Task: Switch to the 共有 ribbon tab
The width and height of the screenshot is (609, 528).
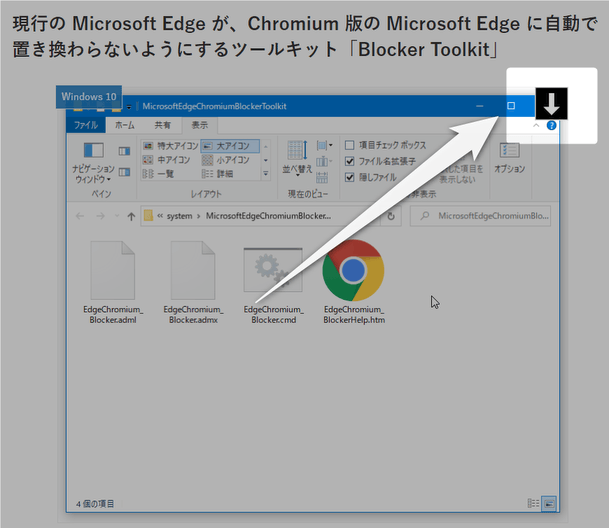Action: (162, 125)
